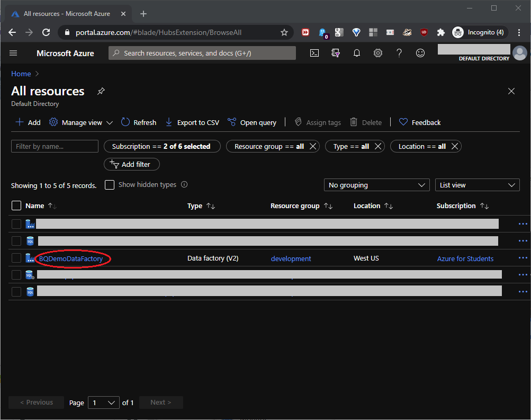Open query in Resource Graph
The image size is (531, 420).
(252, 122)
